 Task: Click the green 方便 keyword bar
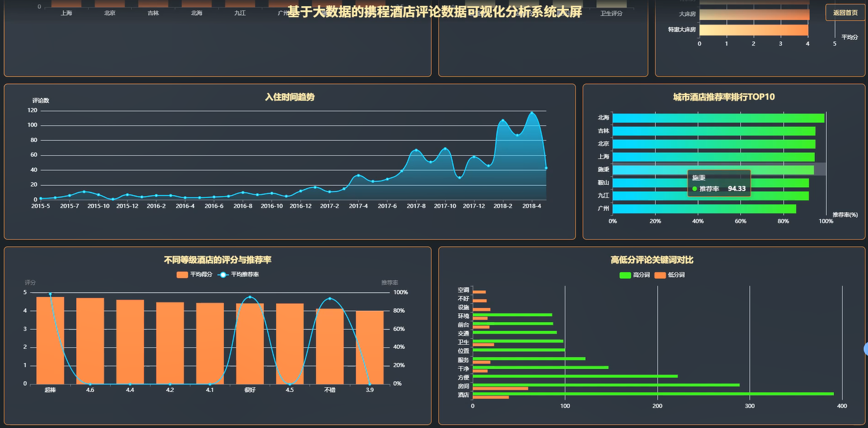tap(575, 376)
